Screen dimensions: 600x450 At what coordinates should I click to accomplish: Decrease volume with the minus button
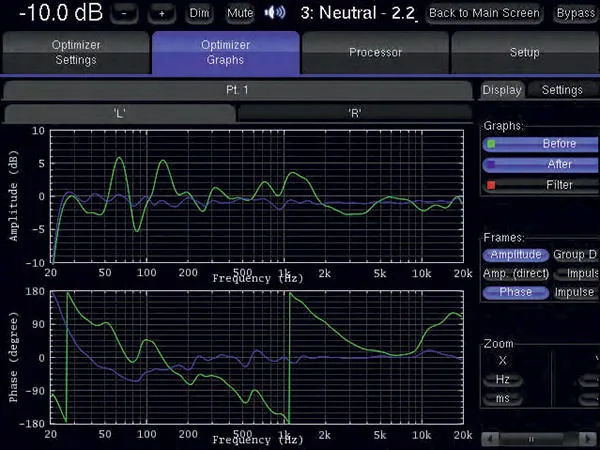pyautogui.click(x=124, y=14)
